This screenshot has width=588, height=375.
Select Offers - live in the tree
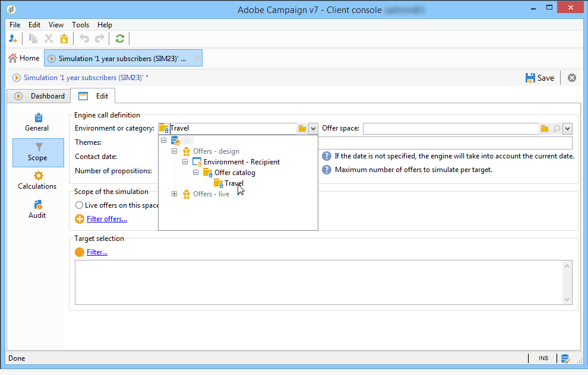[211, 194]
